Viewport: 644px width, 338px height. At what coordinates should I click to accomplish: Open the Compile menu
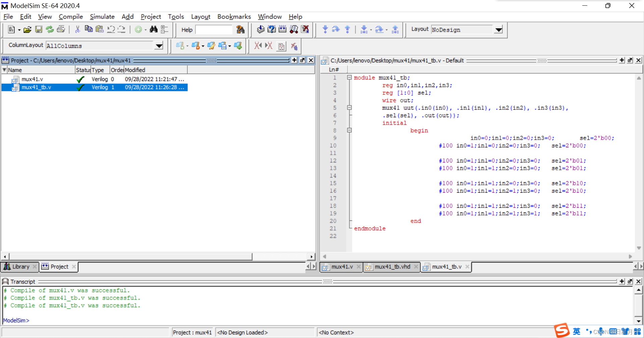(70, 16)
